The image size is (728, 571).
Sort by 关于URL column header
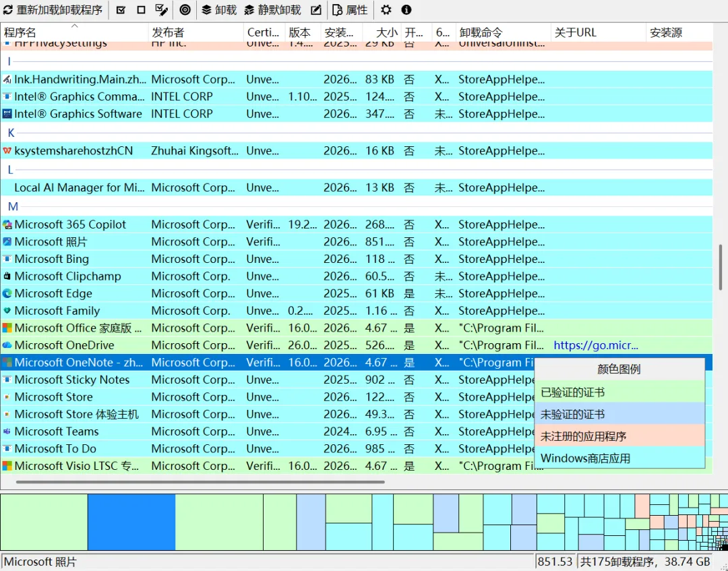(599, 32)
